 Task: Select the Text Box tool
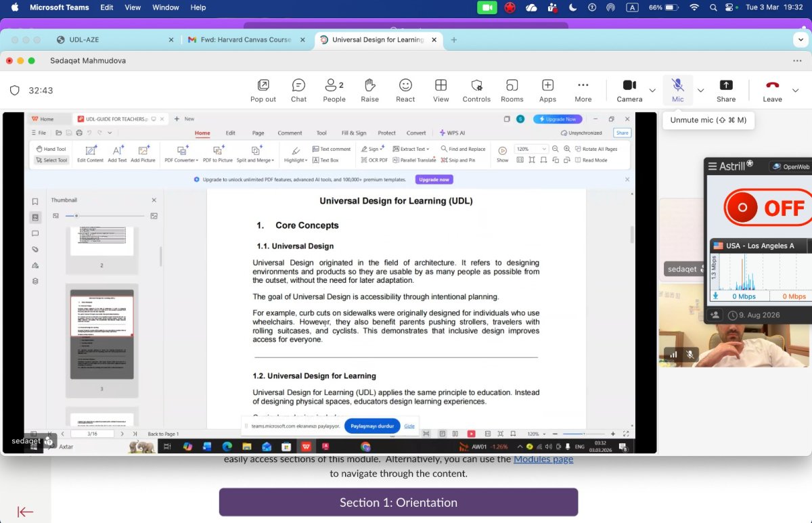(x=325, y=160)
